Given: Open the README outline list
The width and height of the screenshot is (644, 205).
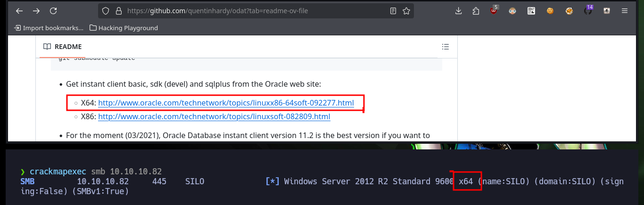Looking at the screenshot, I should click(445, 47).
